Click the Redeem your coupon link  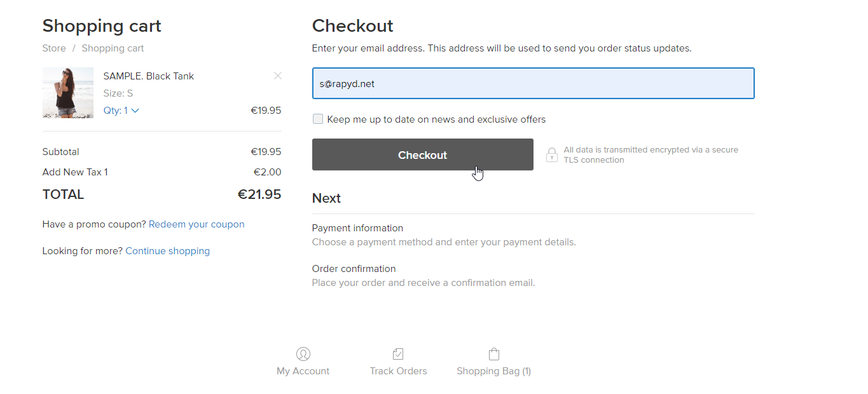point(196,224)
